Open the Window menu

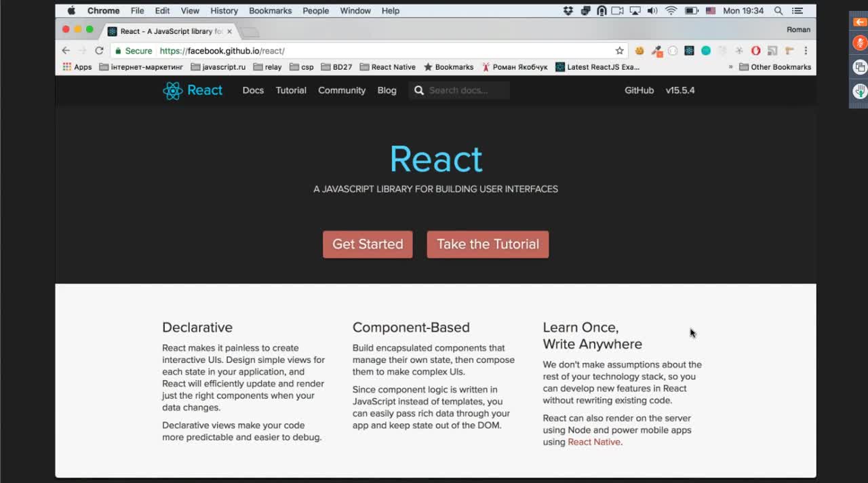pos(355,11)
